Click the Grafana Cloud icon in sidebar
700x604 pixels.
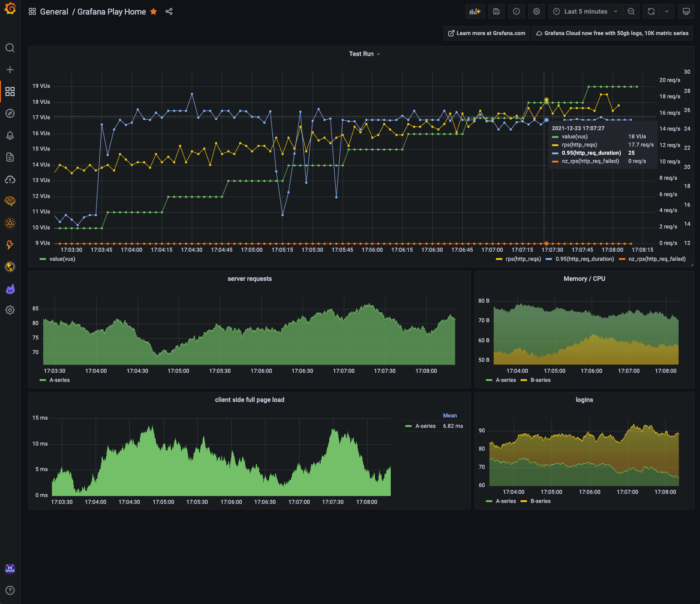tap(10, 179)
